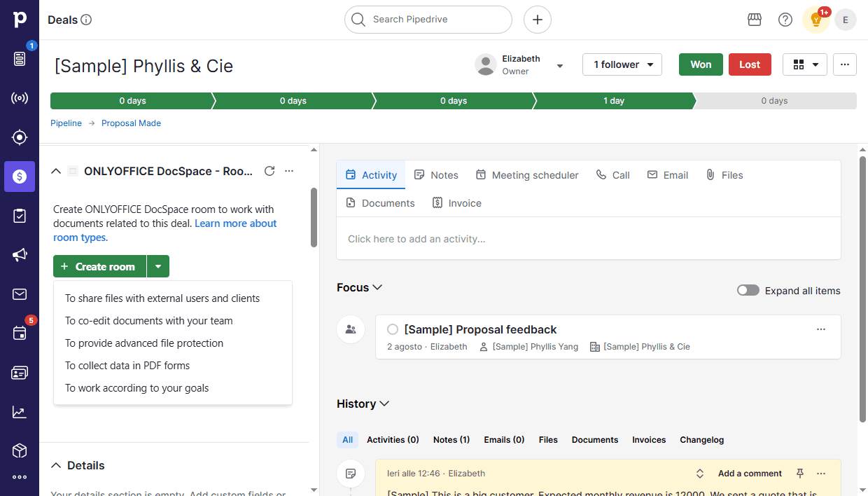Open the grid view layout dropdown
The image size is (868, 496).
point(805,64)
